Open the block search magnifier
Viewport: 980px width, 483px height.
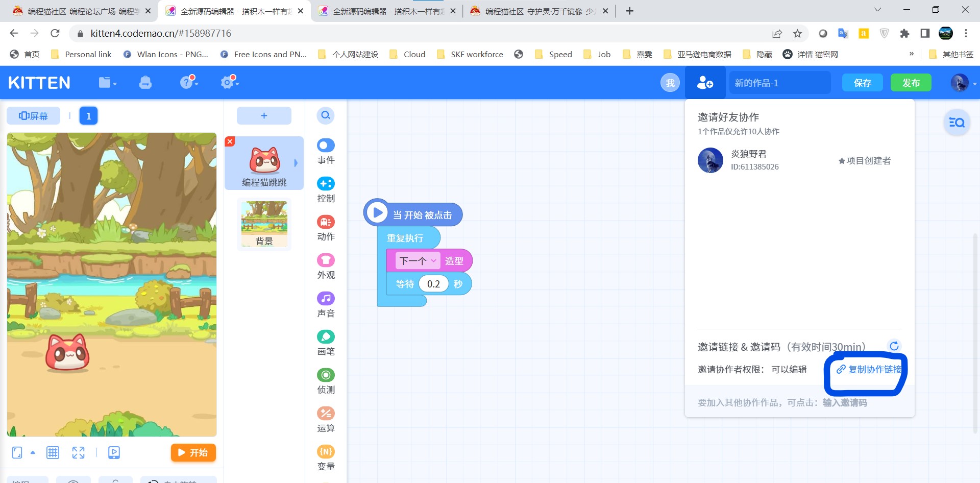tap(326, 115)
